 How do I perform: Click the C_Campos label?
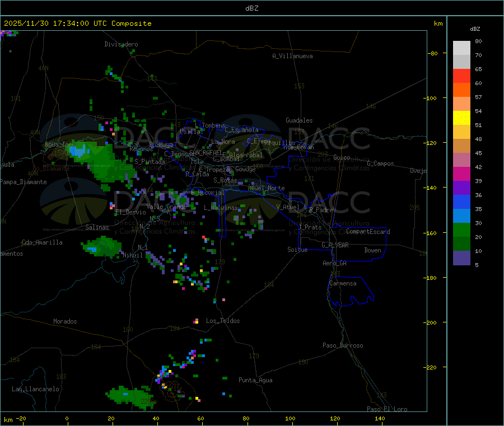click(x=381, y=163)
